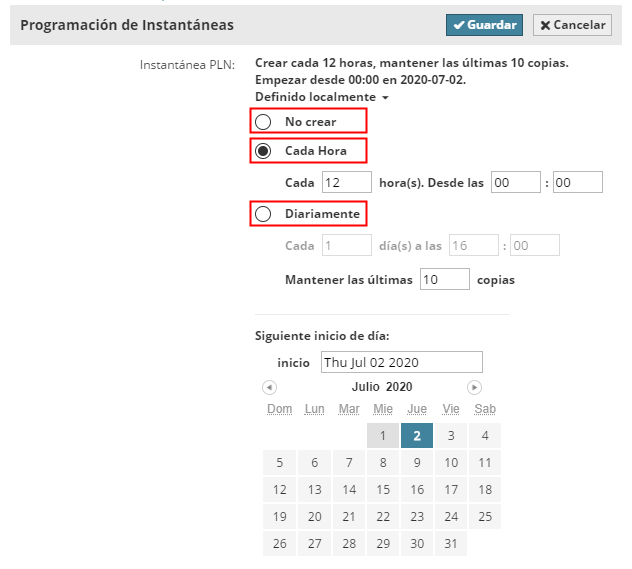This screenshot has height=569, width=632.
Task: Select the No crear radio option
Action: [263, 122]
